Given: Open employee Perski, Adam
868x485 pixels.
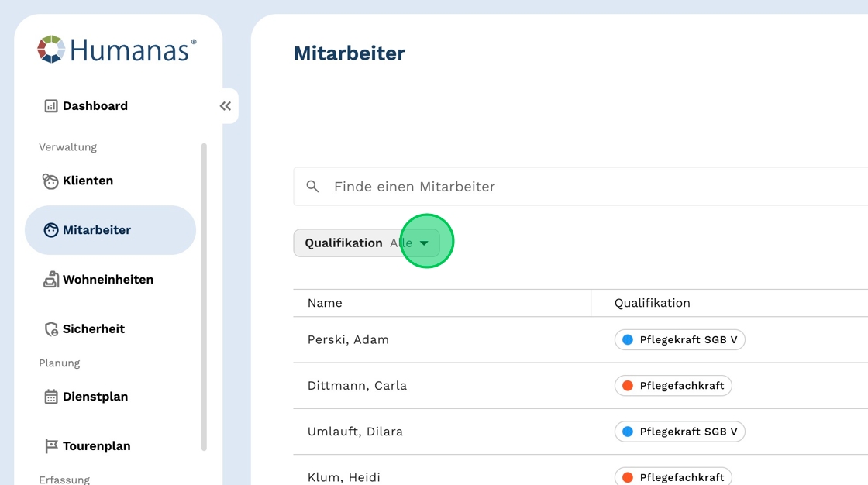Looking at the screenshot, I should point(348,339).
